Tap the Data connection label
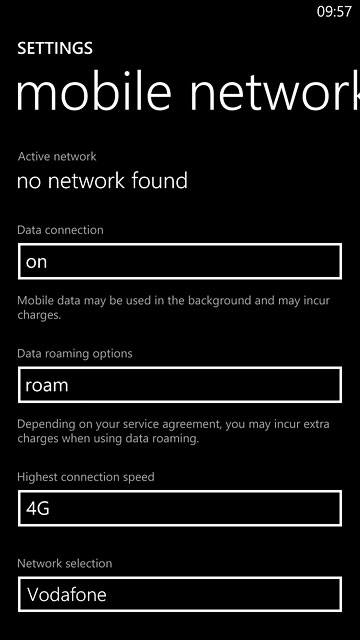This screenshot has width=360, height=640. point(60,230)
